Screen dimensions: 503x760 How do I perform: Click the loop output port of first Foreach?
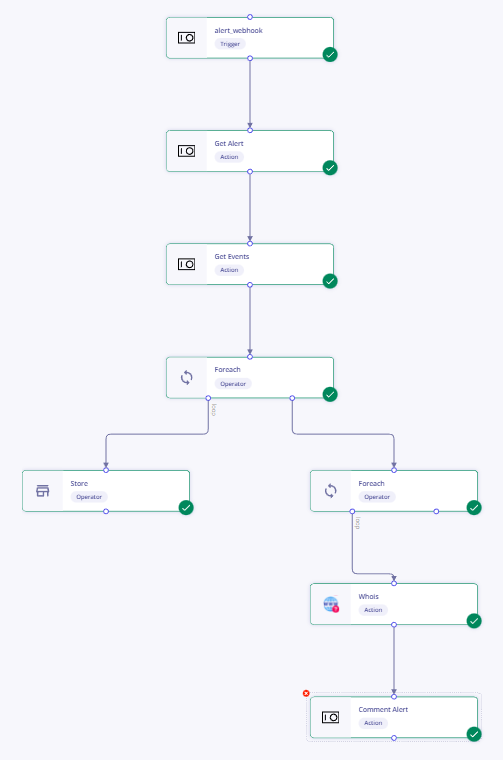pyautogui.click(x=208, y=398)
